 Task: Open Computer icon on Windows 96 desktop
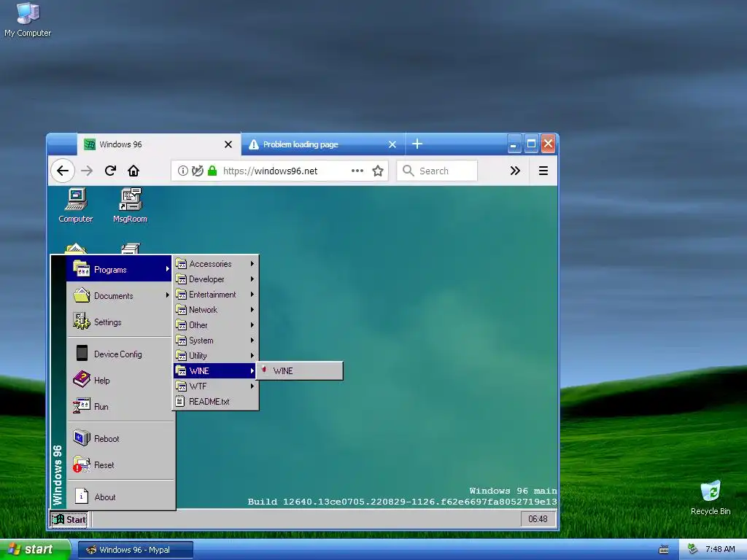pos(76,205)
